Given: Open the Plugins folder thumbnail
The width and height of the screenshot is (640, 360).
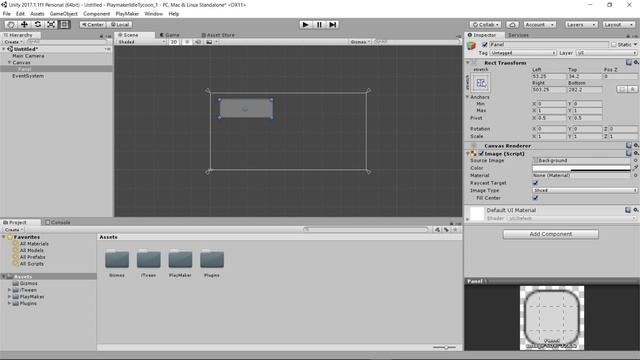Looking at the screenshot, I should point(212,259).
